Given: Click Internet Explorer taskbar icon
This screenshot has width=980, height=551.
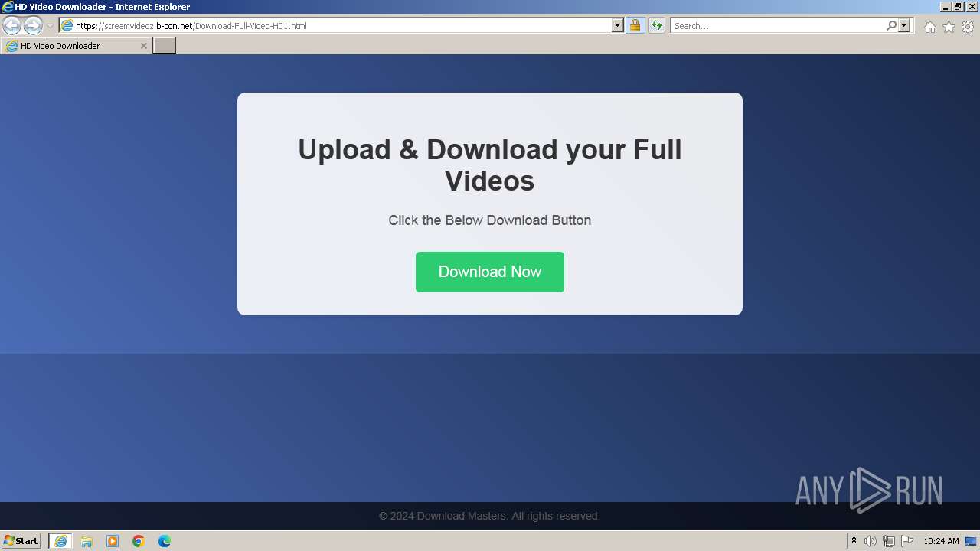Looking at the screenshot, I should point(60,541).
